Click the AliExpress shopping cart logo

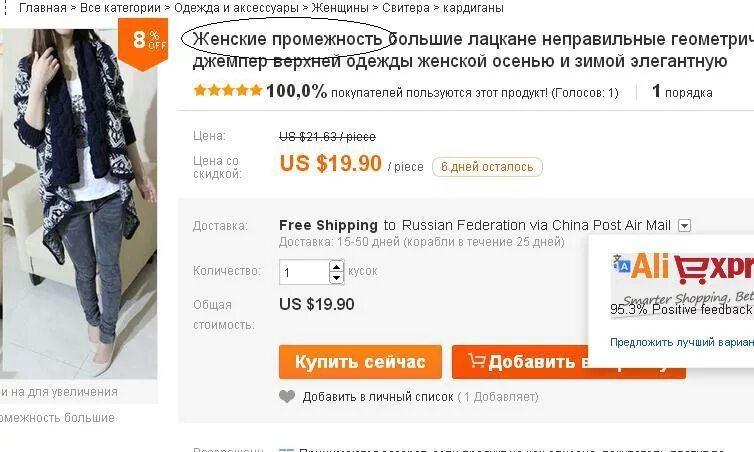click(692, 268)
